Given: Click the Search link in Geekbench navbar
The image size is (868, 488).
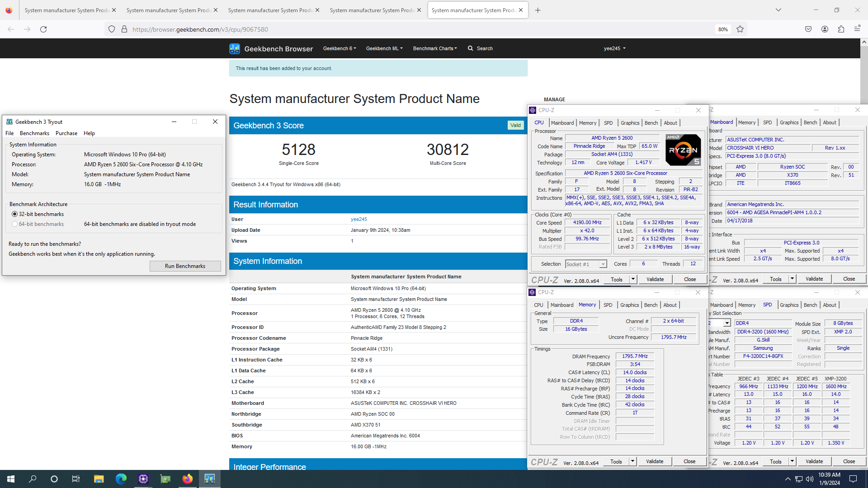Looking at the screenshot, I should 485,48.
